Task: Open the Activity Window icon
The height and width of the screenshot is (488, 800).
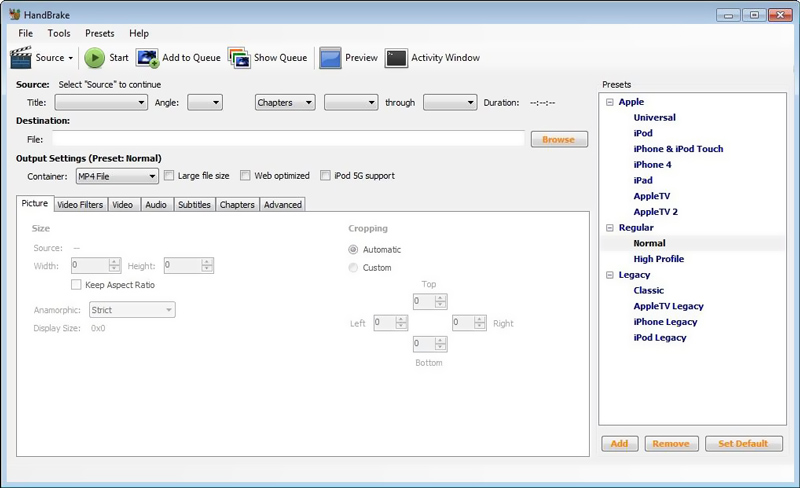Action: tap(396, 58)
